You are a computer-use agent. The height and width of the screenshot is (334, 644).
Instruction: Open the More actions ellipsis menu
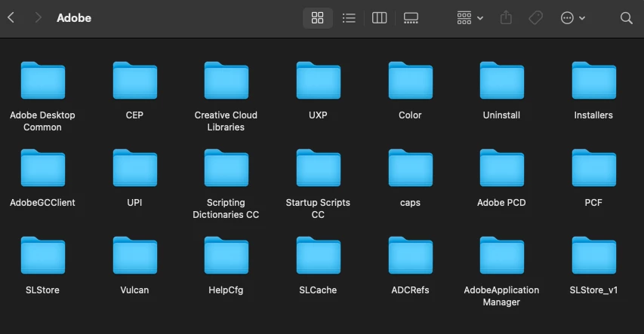pos(572,17)
